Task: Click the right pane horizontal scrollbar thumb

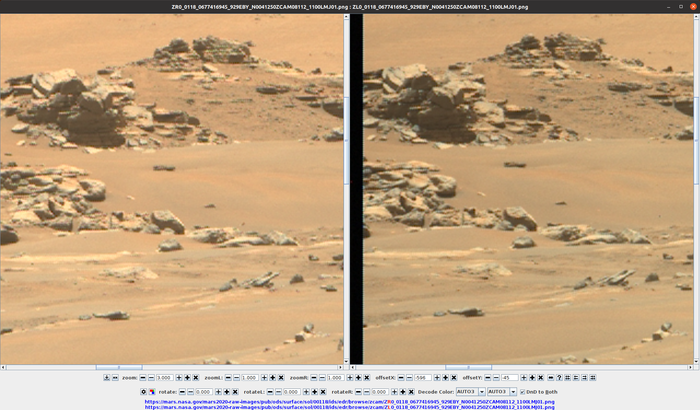Action: tap(468, 367)
